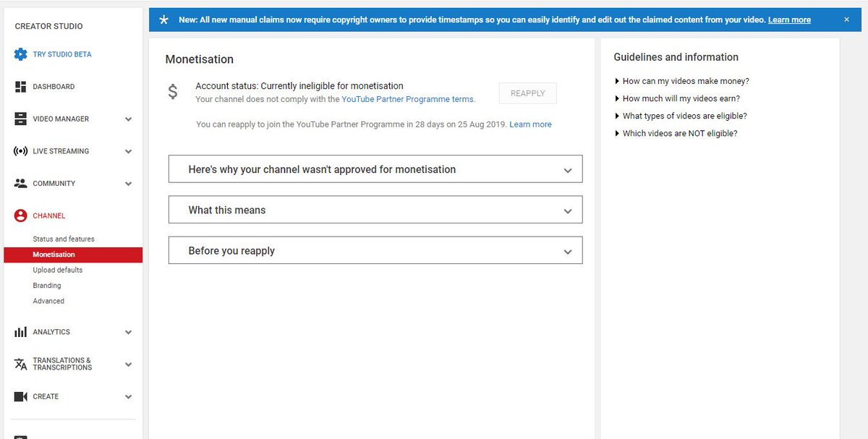Click the dollar sign monetisation icon
Image resolution: width=868 pixels, height=439 pixels.
173,92
